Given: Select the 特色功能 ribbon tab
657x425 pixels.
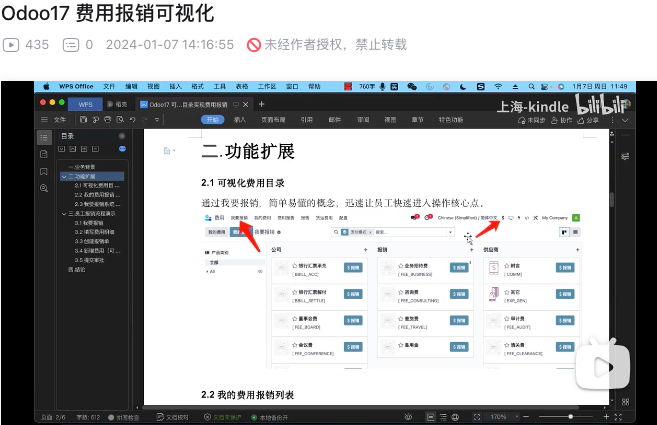Looking at the screenshot, I should pyautogui.click(x=451, y=120).
